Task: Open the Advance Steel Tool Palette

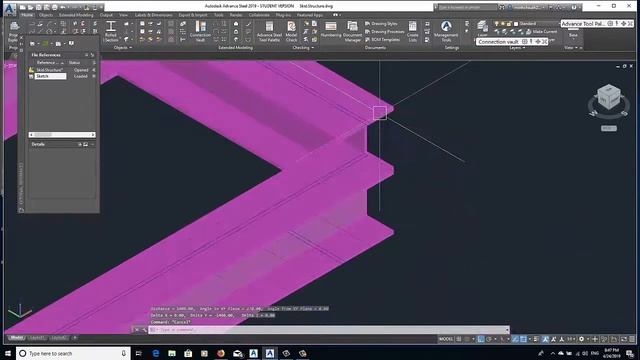Action: [x=269, y=31]
